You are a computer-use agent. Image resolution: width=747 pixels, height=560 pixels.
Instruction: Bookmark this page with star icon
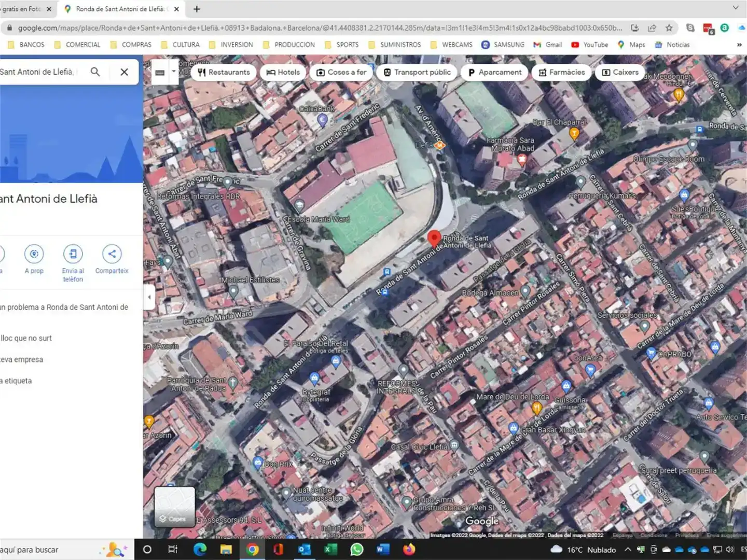click(x=669, y=28)
